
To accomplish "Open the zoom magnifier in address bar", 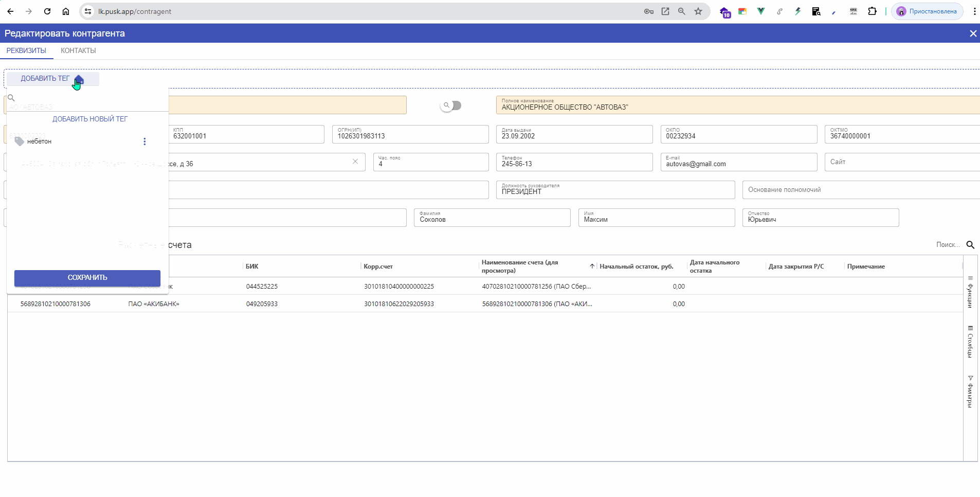I will 682,11.
